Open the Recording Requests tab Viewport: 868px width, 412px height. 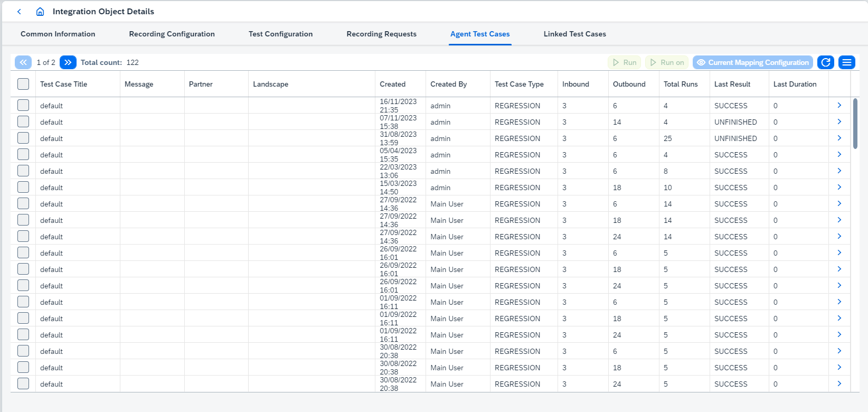pyautogui.click(x=382, y=34)
